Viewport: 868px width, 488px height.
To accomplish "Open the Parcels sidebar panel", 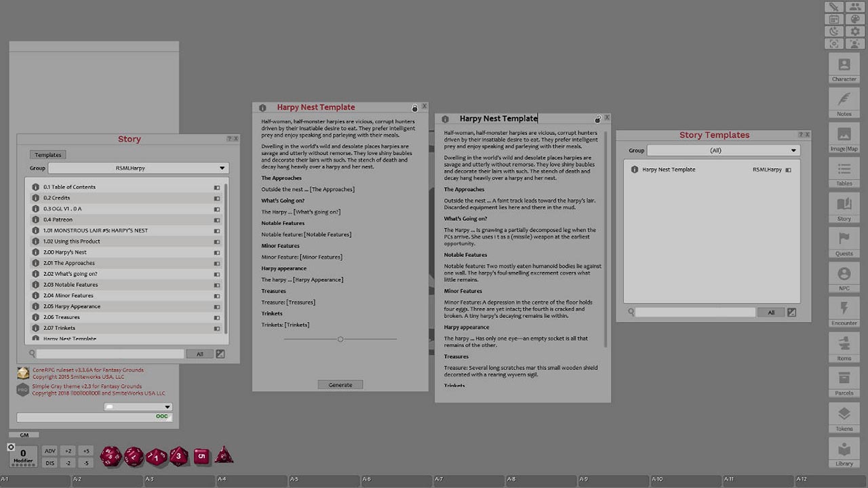I will coord(844,382).
